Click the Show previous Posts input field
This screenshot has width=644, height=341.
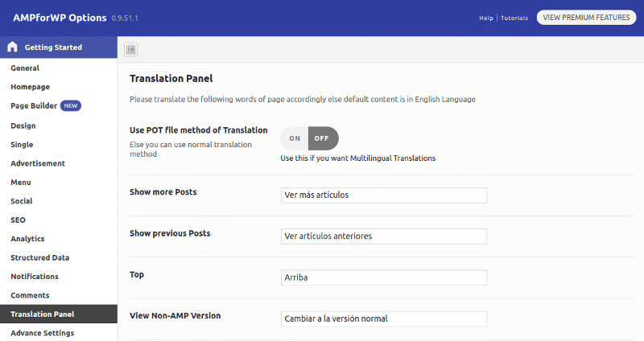coord(384,236)
